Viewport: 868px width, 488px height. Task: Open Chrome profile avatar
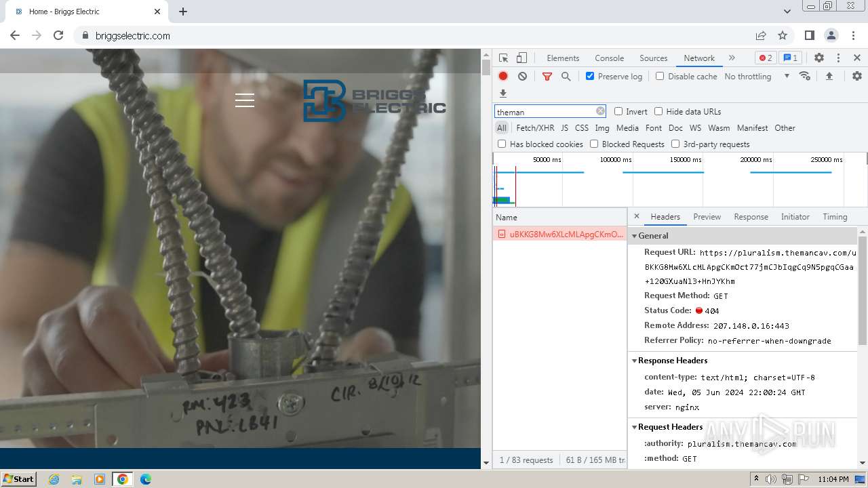831,35
